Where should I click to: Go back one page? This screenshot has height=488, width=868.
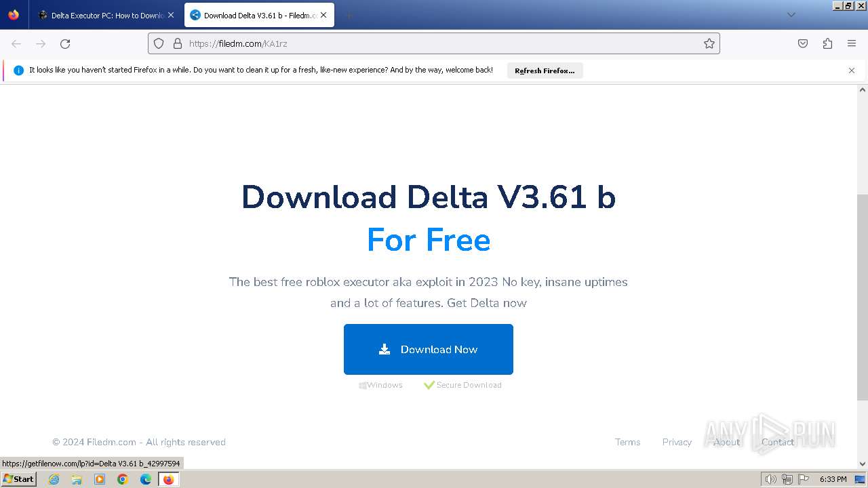click(16, 43)
